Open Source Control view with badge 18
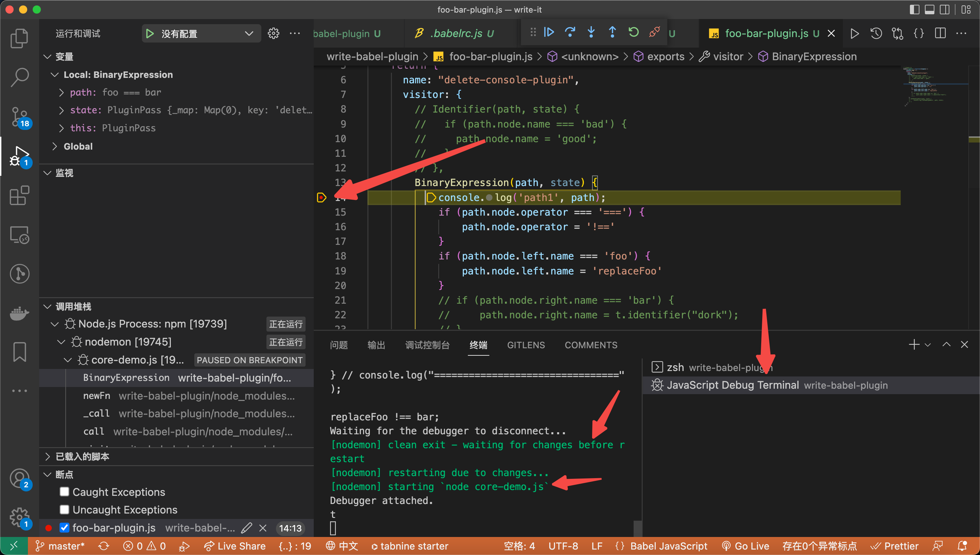 tap(19, 117)
